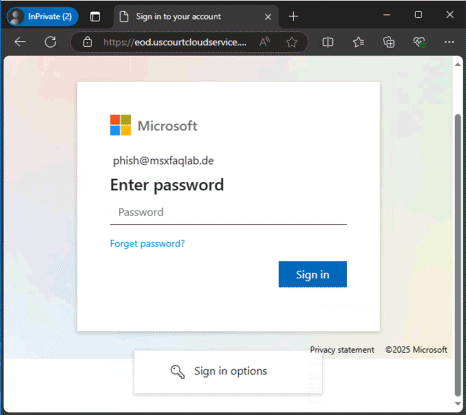
Task: Add page to favorites star icon
Action: coord(292,42)
